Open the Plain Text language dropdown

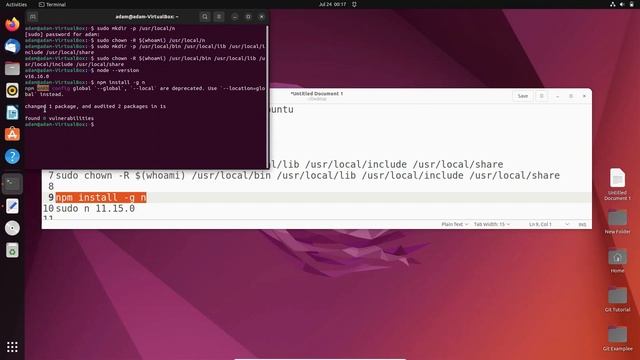pos(454,224)
